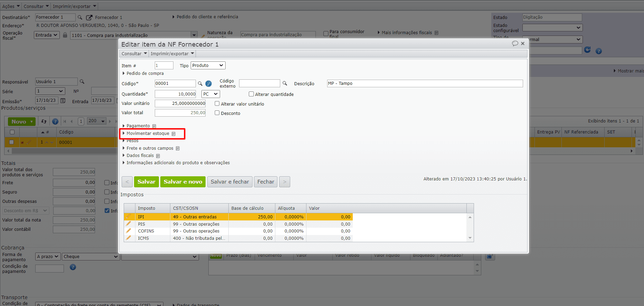Image resolution: width=644 pixels, height=306 pixels.
Task: Edit the PIS tax row pencil icon
Action: click(x=129, y=224)
